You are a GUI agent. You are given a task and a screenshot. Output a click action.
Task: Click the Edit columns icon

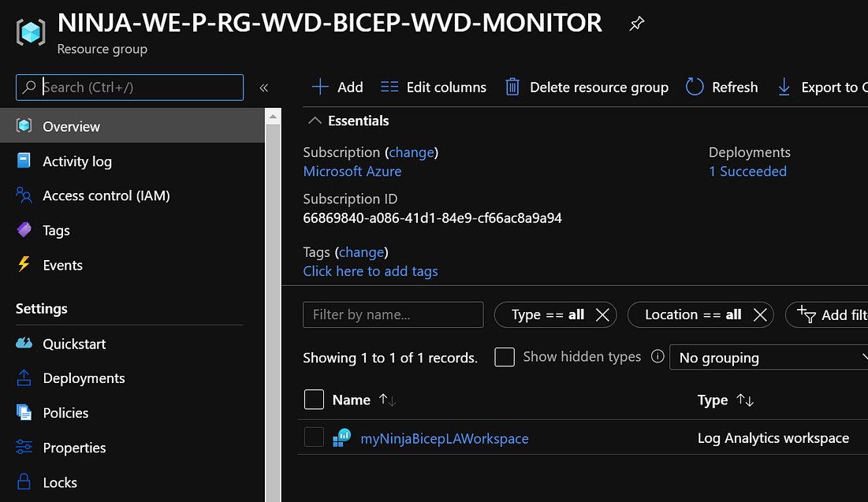pos(389,87)
